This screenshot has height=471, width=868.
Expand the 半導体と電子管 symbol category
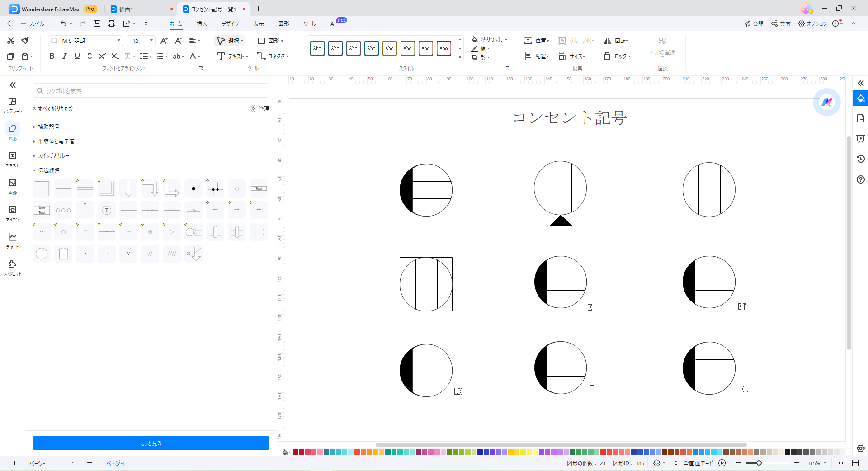click(56, 141)
